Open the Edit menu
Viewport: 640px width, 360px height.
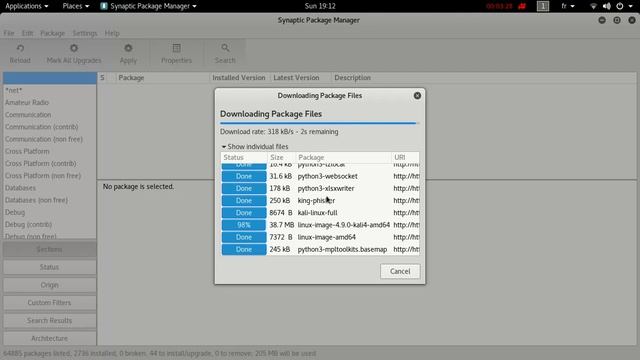click(27, 33)
